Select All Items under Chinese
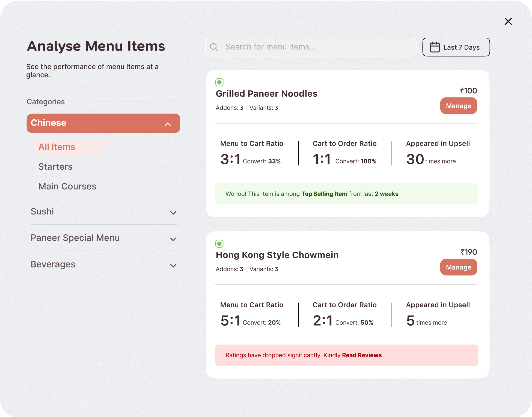This screenshot has width=532, height=417. 57,147
